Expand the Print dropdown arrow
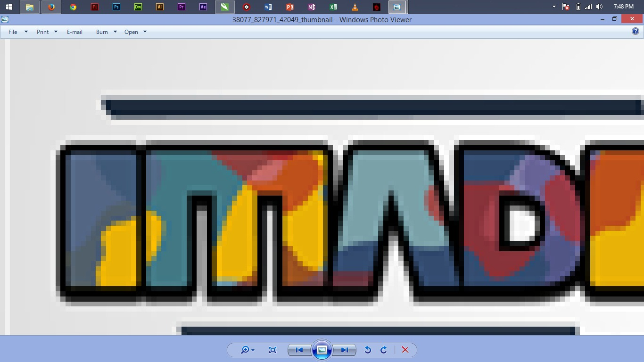The image size is (644, 362). [x=55, y=32]
